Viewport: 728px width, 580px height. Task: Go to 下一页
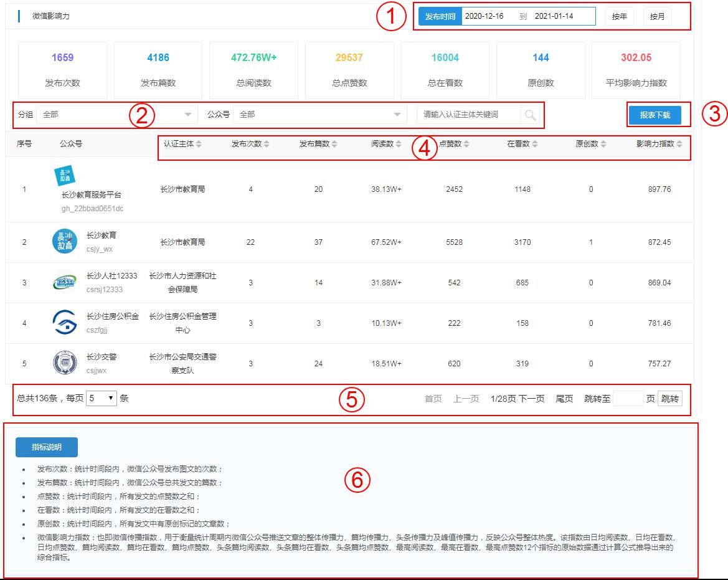(531, 399)
